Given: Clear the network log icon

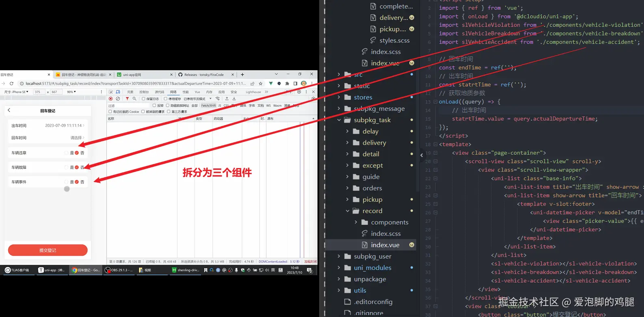Looking at the screenshot, I should coord(118,99).
